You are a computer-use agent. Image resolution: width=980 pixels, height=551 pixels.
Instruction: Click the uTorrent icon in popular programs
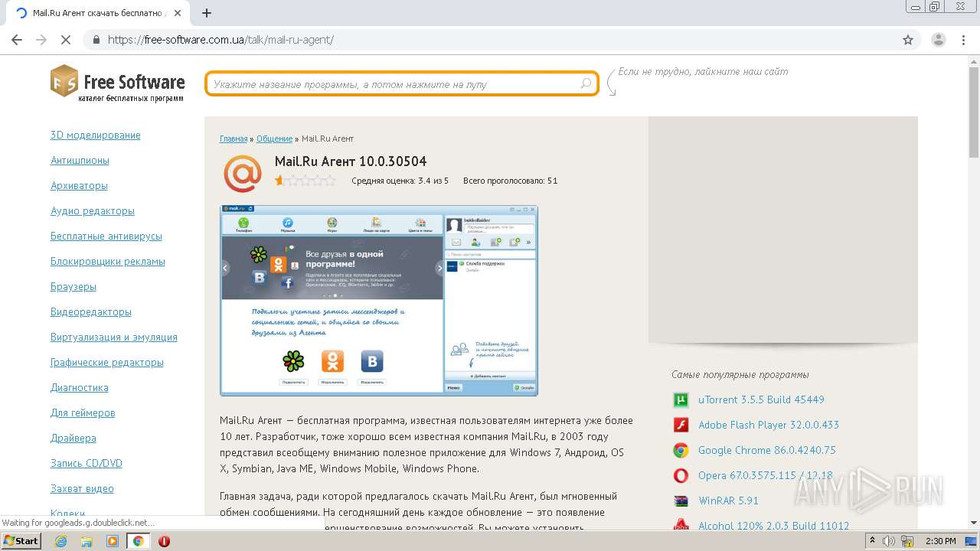pos(681,399)
